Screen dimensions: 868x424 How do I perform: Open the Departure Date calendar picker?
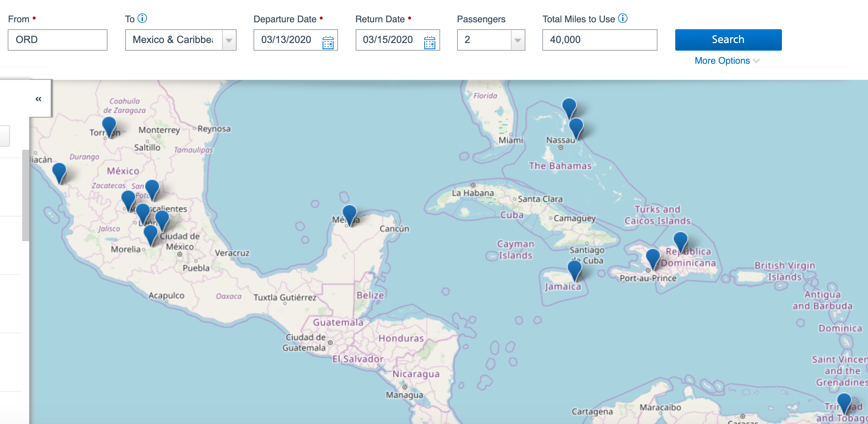[x=328, y=42]
